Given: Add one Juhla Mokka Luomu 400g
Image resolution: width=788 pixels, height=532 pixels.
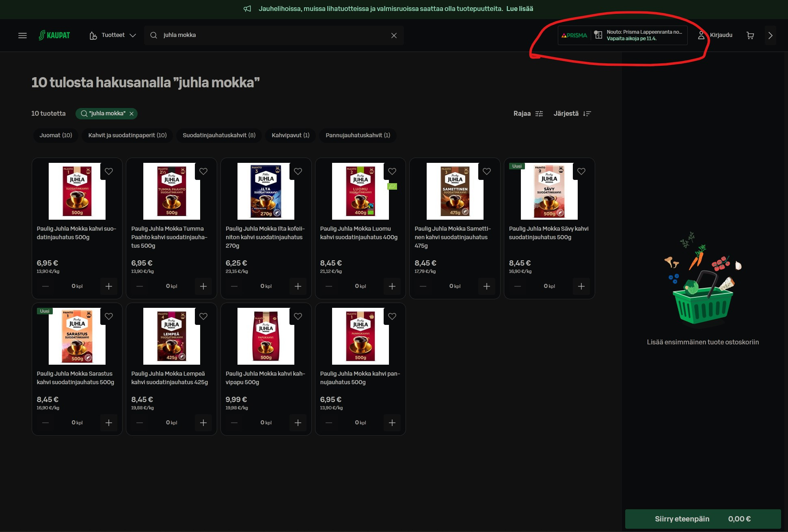Looking at the screenshot, I should [392, 286].
